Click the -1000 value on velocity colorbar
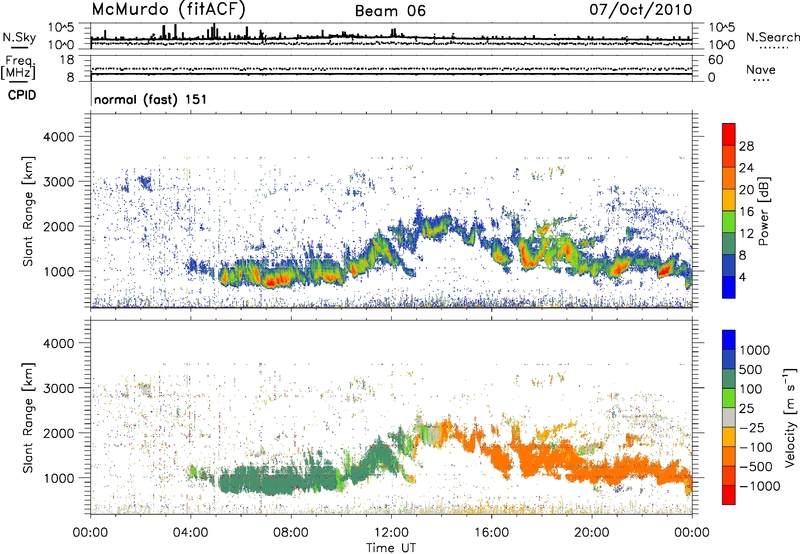This screenshot has width=800, height=554. click(759, 486)
